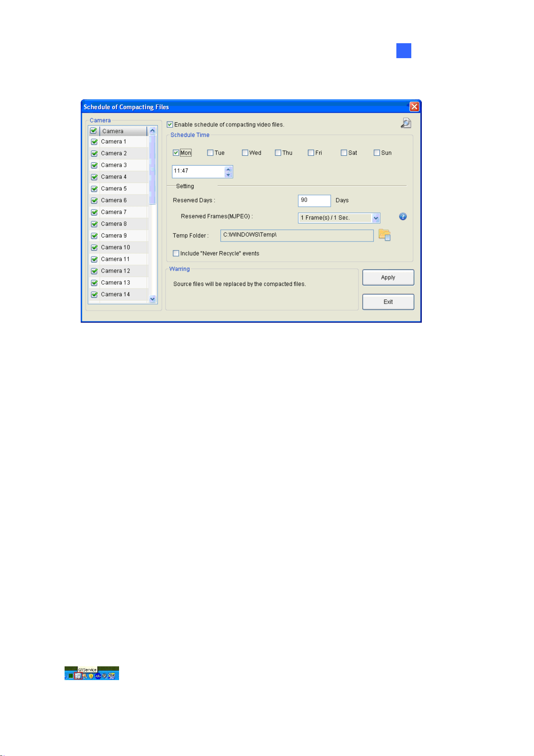The width and height of the screenshot is (534, 756).
Task: Uncheck Camera 1 in the list
Action: coord(94,142)
